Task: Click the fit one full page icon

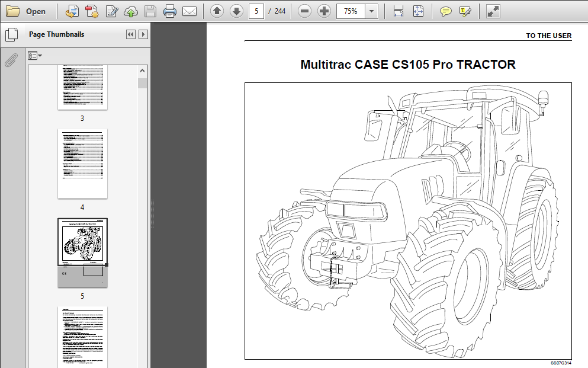Action: pos(418,11)
